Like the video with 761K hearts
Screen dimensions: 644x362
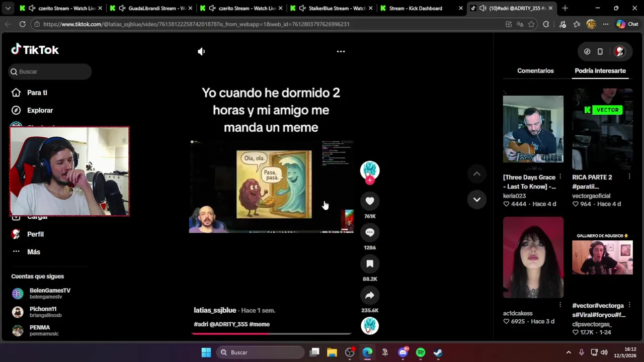point(370,201)
